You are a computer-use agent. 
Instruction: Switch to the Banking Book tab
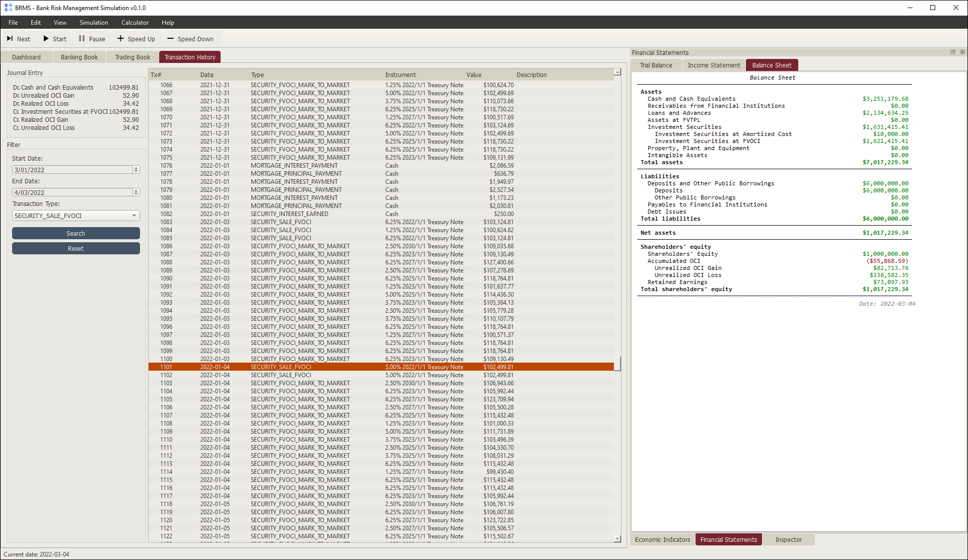click(79, 57)
